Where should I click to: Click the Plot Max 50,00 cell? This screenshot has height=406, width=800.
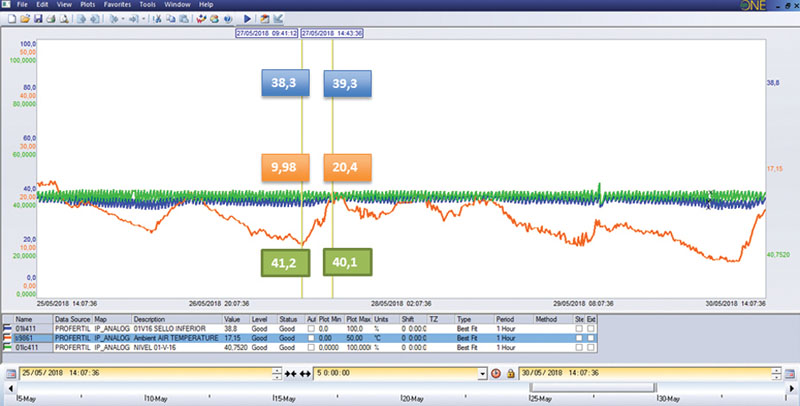[359, 338]
